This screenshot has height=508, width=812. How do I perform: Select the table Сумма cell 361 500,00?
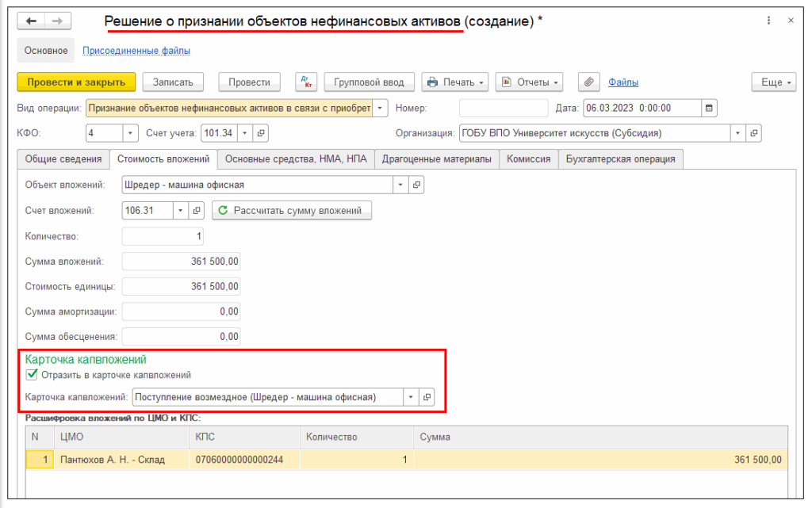click(600, 460)
